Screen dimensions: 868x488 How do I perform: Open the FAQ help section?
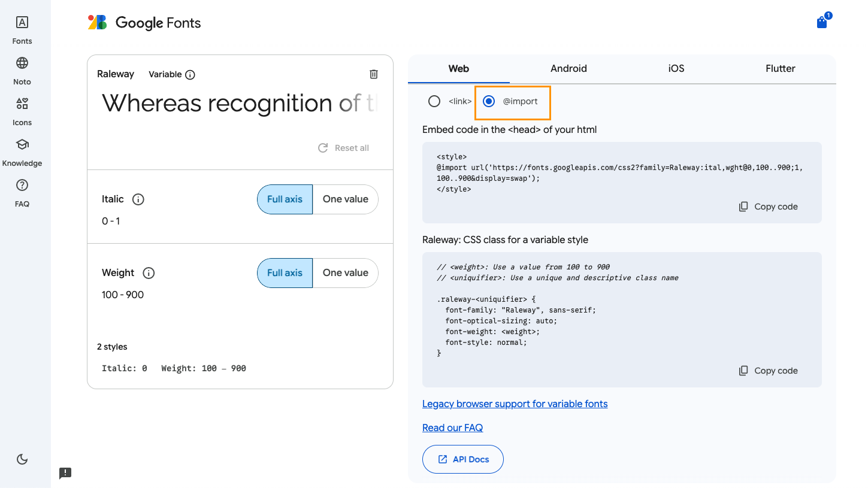tap(22, 193)
